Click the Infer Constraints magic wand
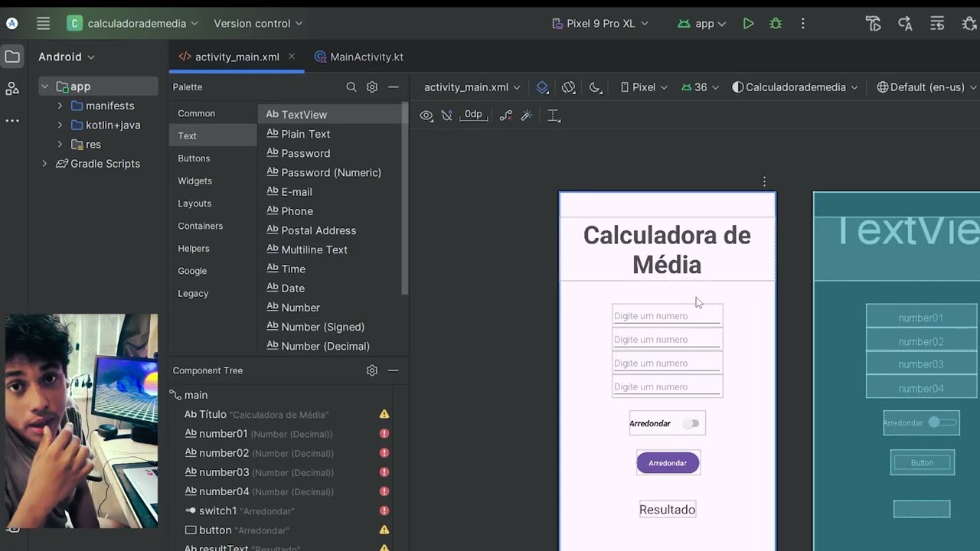 pos(527,116)
